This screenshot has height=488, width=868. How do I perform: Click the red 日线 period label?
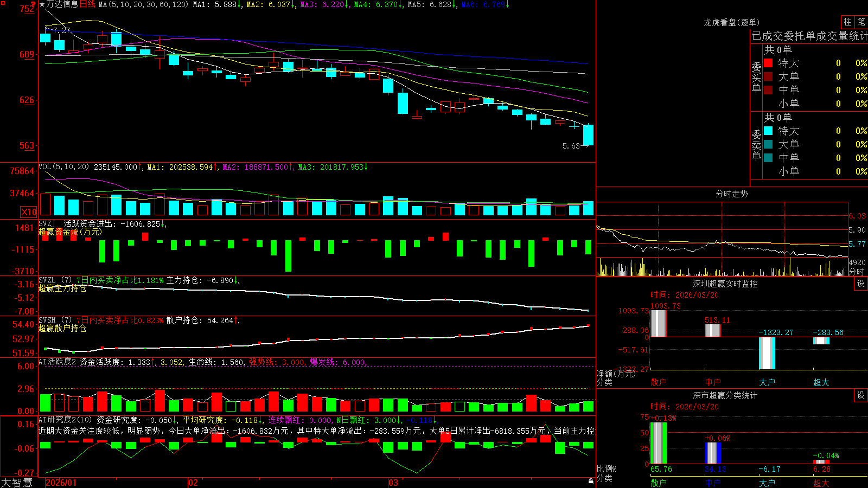pos(88,4)
